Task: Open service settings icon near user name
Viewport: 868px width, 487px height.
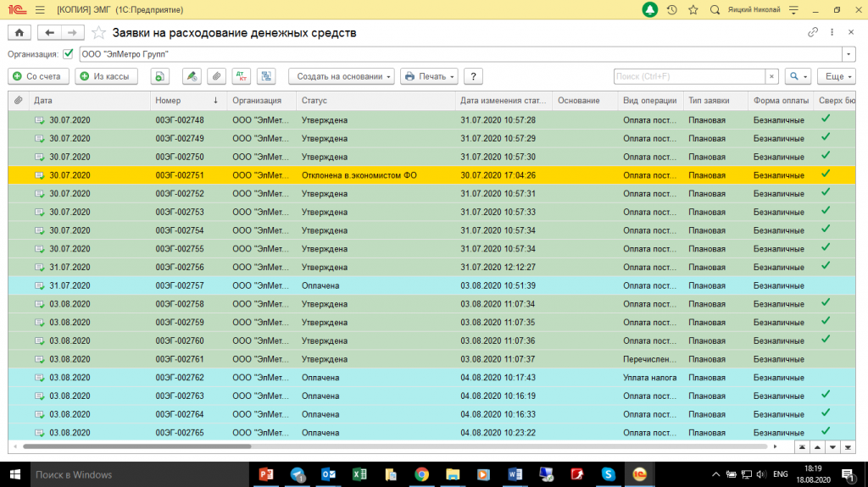Action: (793, 10)
